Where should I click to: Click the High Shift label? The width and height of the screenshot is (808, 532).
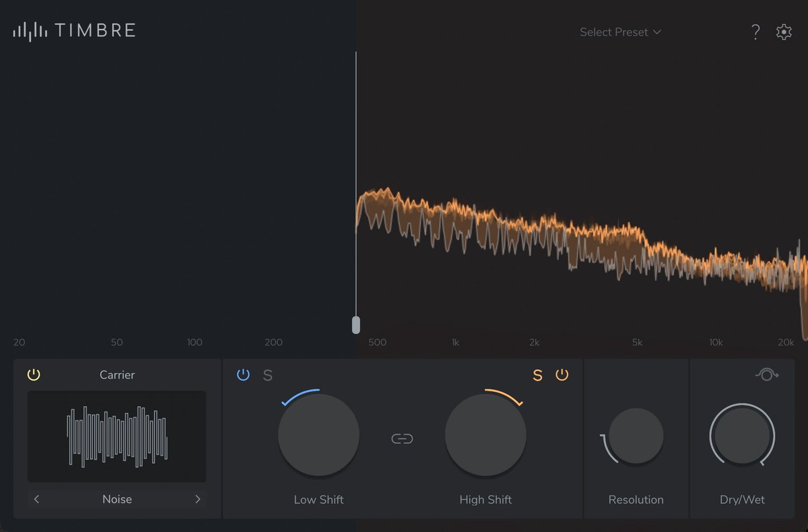pyautogui.click(x=485, y=500)
